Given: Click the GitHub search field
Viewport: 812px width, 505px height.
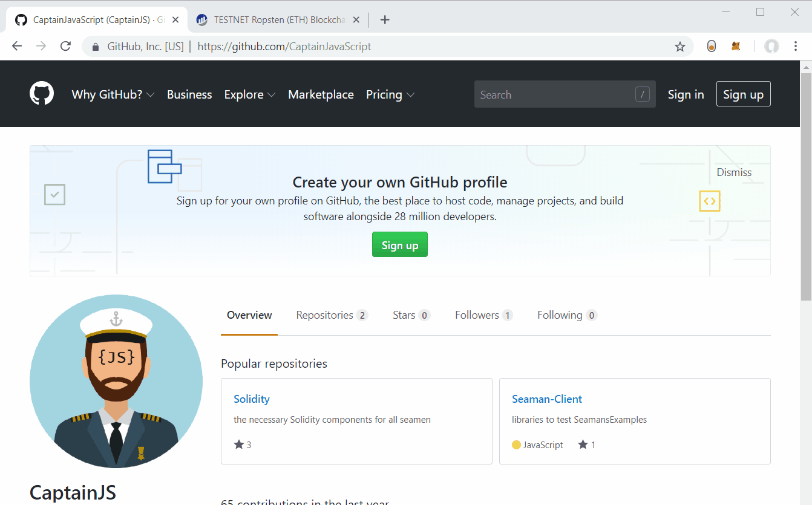Looking at the screenshot, I should point(565,94).
